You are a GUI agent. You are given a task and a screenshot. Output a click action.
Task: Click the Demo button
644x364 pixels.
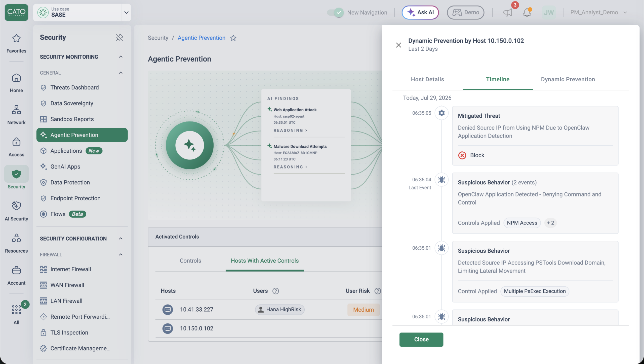[x=465, y=12]
